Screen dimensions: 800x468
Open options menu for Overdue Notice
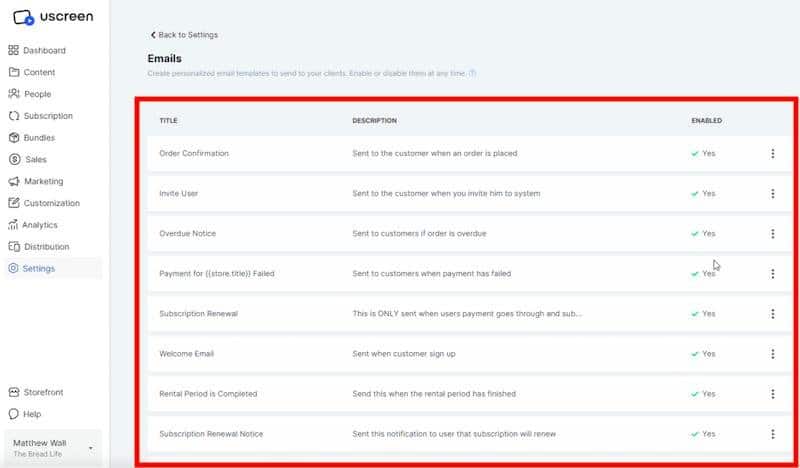pyautogui.click(x=772, y=233)
